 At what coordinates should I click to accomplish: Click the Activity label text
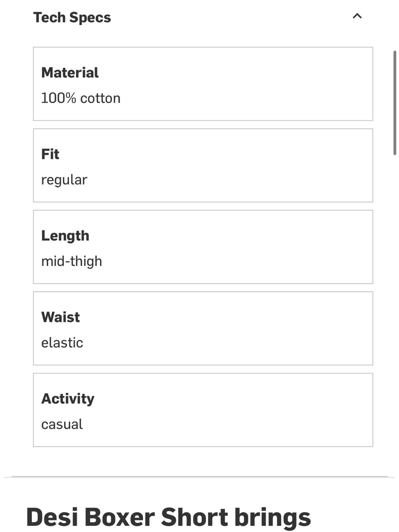pos(68,399)
